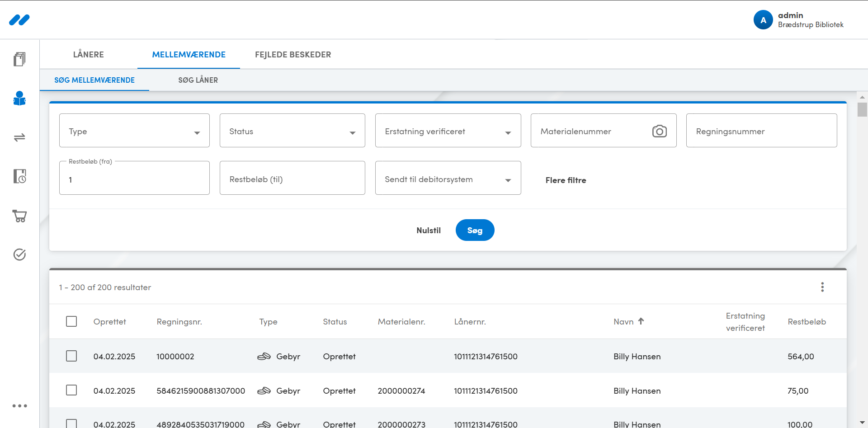Click the Erstatning verificeret column header
The height and width of the screenshot is (428, 868).
[x=745, y=322]
